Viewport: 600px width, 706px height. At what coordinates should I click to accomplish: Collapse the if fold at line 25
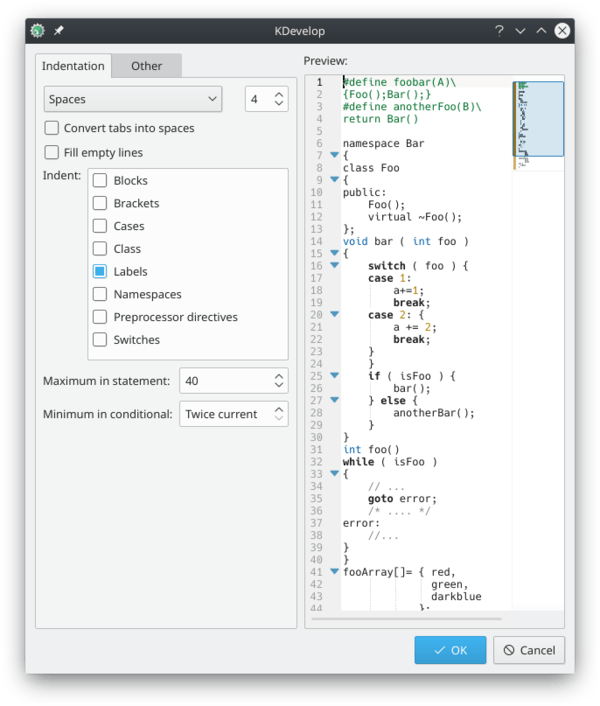click(x=334, y=375)
